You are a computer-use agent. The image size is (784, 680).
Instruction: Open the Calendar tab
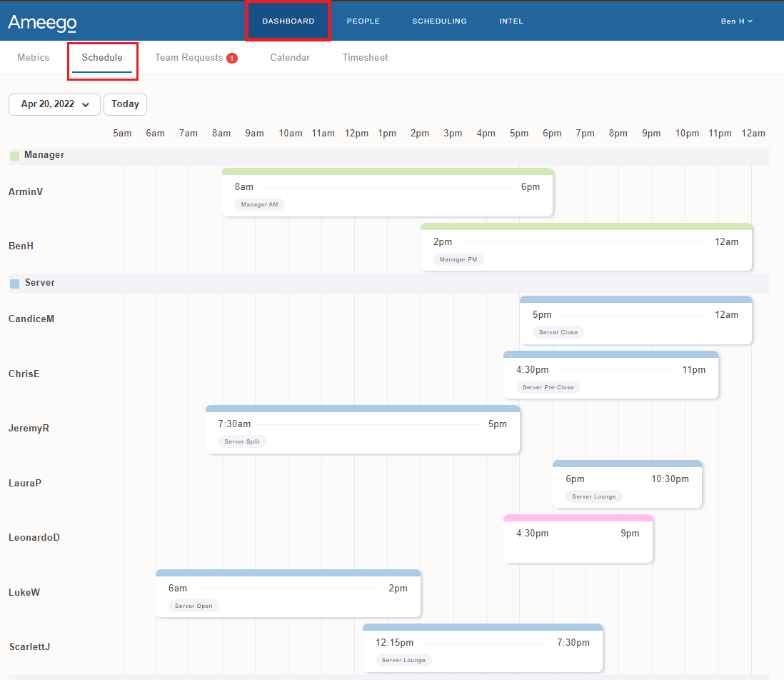pyautogui.click(x=290, y=57)
